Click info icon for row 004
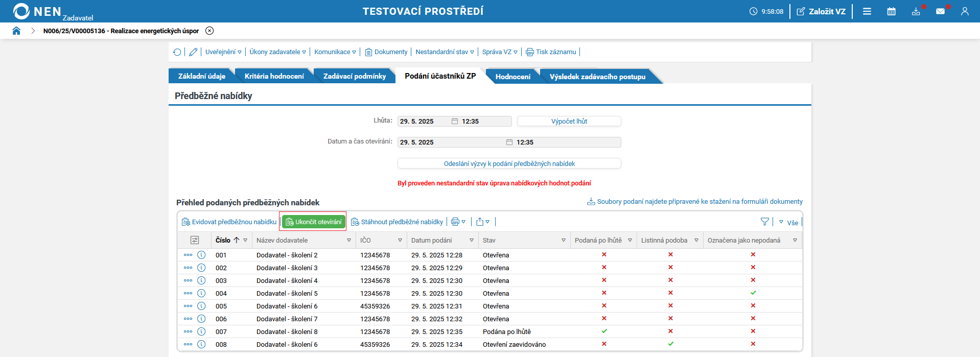Viewport: 980px width, 357px height. point(201,293)
